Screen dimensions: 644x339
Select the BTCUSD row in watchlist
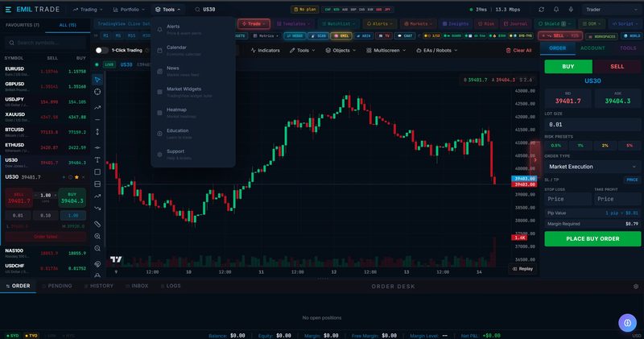(45, 132)
